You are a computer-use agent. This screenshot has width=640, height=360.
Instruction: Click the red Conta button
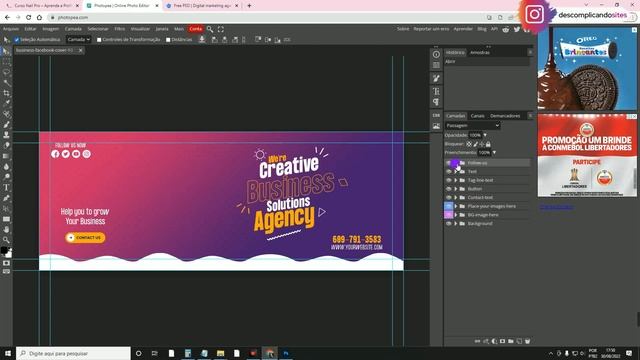click(x=196, y=29)
